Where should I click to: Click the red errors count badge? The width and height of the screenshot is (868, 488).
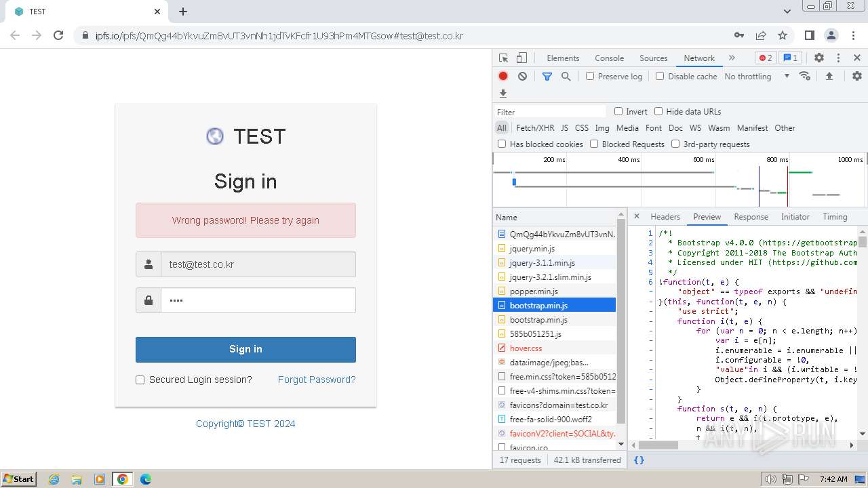766,58
